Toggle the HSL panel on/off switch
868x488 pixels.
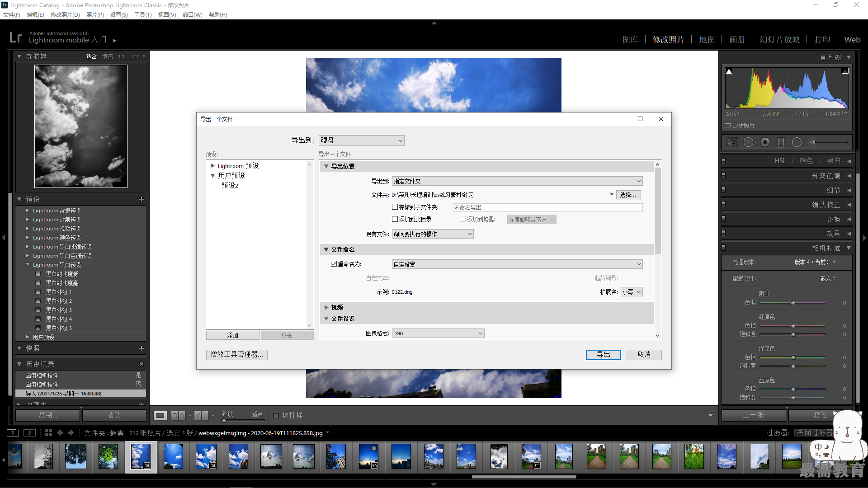click(723, 161)
